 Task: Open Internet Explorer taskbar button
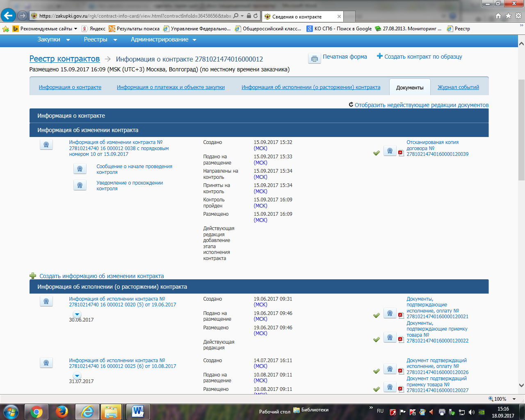click(87, 411)
